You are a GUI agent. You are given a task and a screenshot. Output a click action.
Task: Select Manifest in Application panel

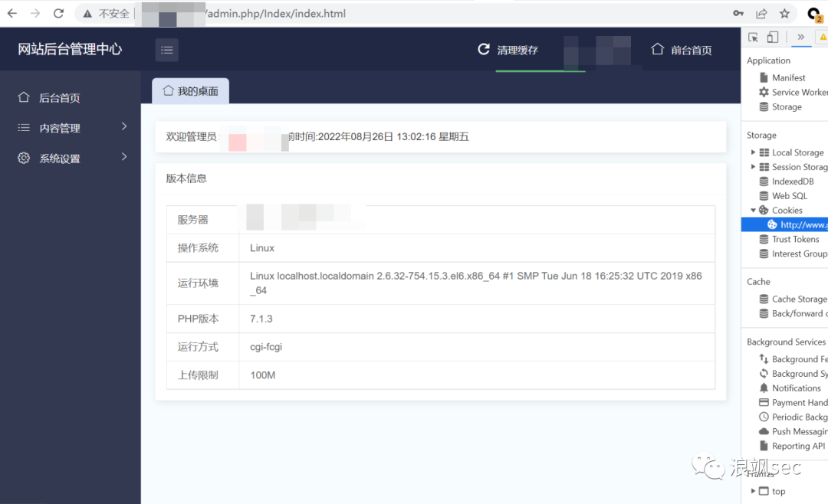[788, 77]
